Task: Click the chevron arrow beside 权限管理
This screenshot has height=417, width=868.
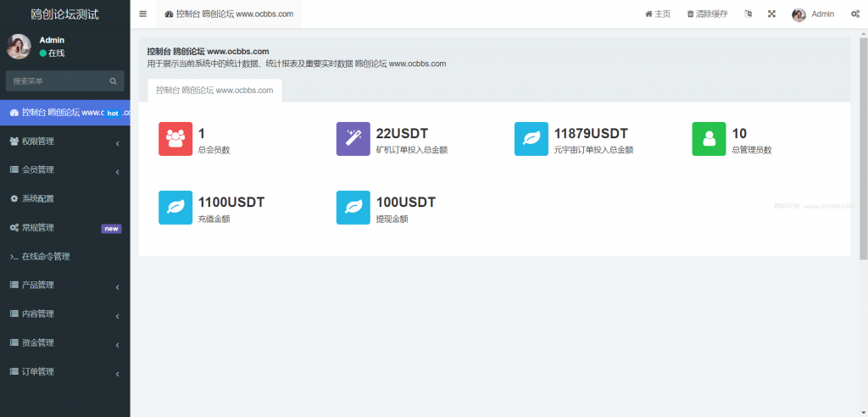Action: [117, 144]
